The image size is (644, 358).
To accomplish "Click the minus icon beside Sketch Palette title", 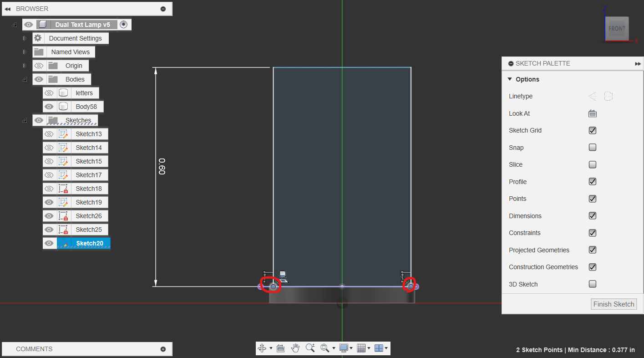I will (511, 64).
